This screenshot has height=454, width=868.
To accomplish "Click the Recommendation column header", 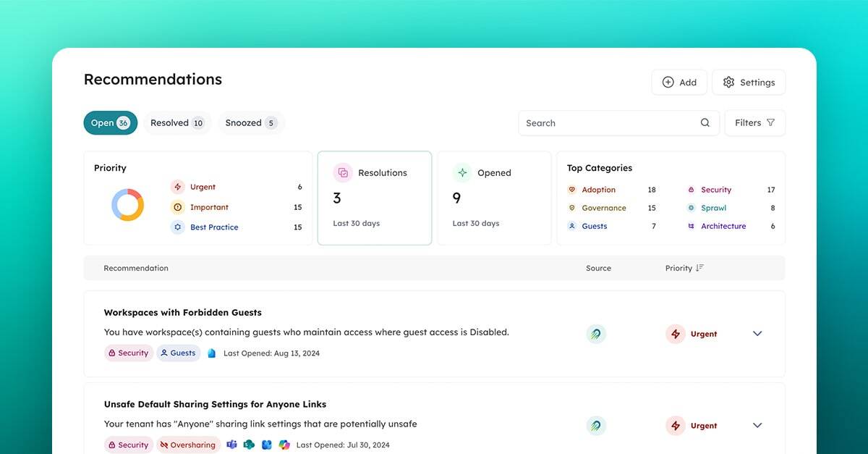I will pos(136,268).
